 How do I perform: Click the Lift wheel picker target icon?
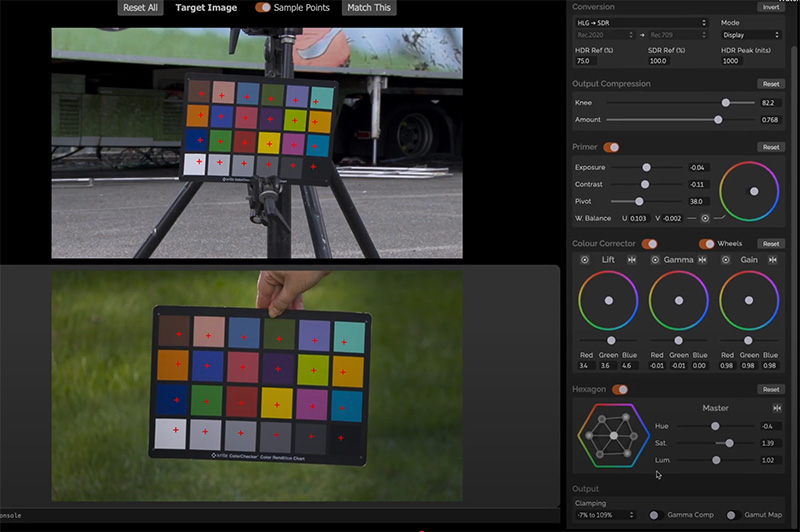584,259
